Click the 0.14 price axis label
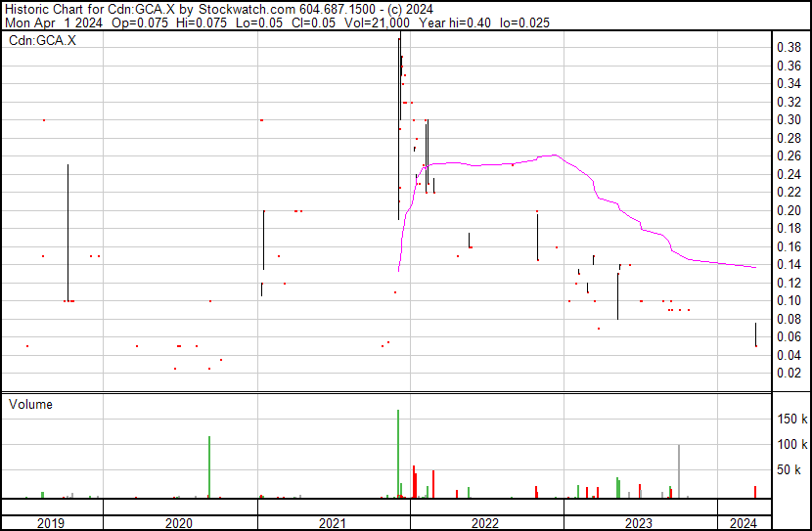 coord(789,264)
